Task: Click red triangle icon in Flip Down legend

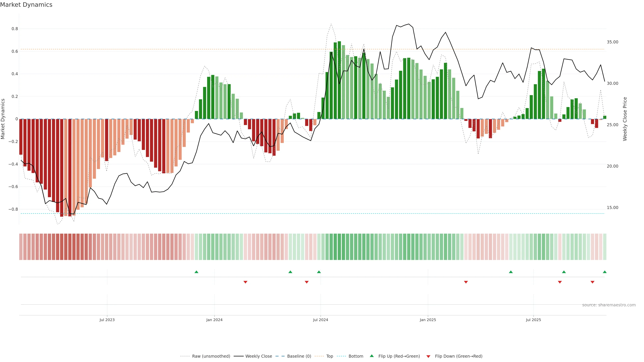Action: click(428, 356)
